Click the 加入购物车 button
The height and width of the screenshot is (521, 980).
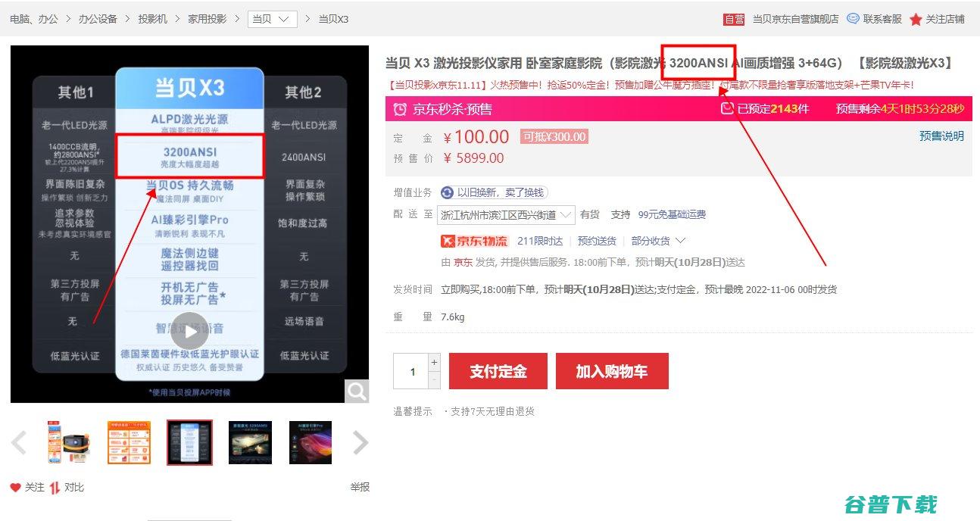point(612,371)
